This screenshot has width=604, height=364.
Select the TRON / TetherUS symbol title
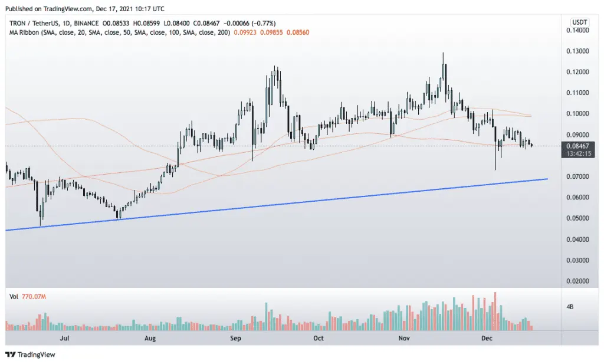pyautogui.click(x=33, y=24)
